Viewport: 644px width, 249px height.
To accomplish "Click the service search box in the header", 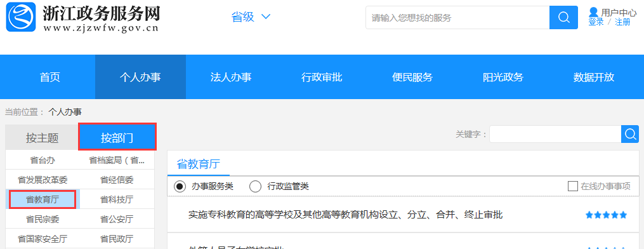I will (457, 18).
